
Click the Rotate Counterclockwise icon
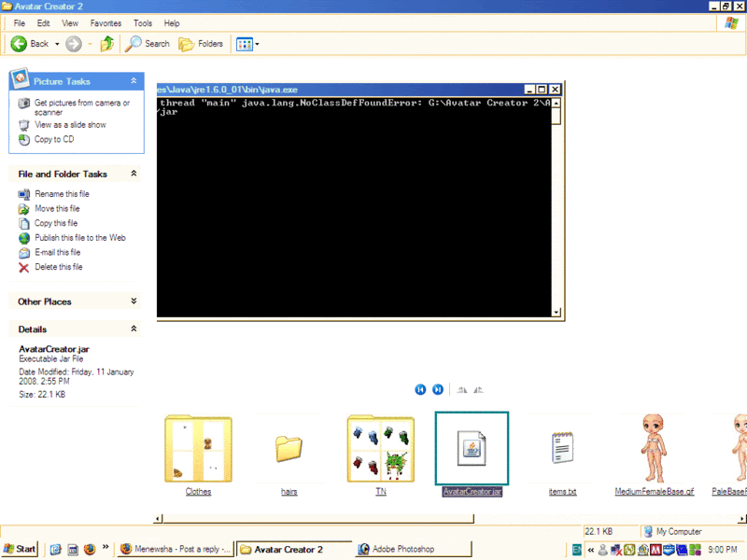(479, 390)
